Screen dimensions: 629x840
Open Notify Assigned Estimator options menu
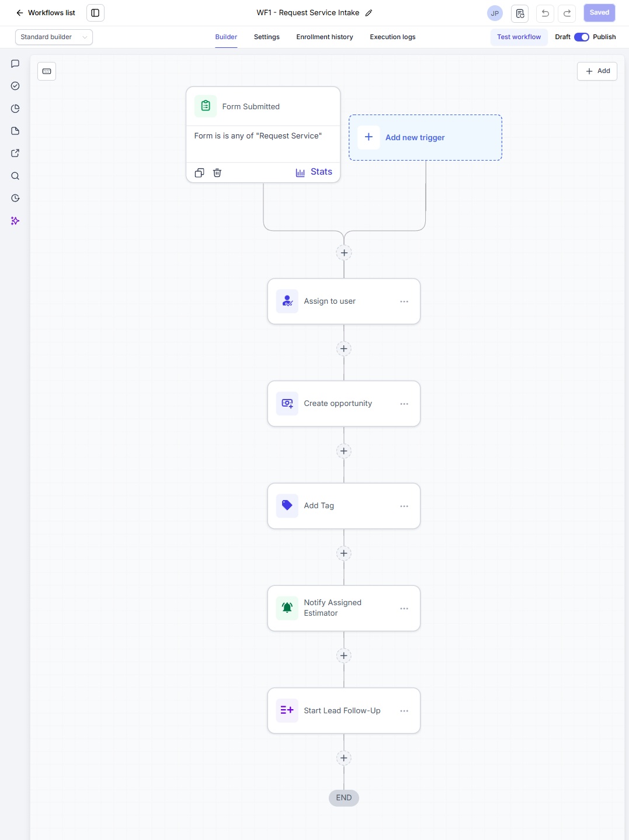coord(404,608)
